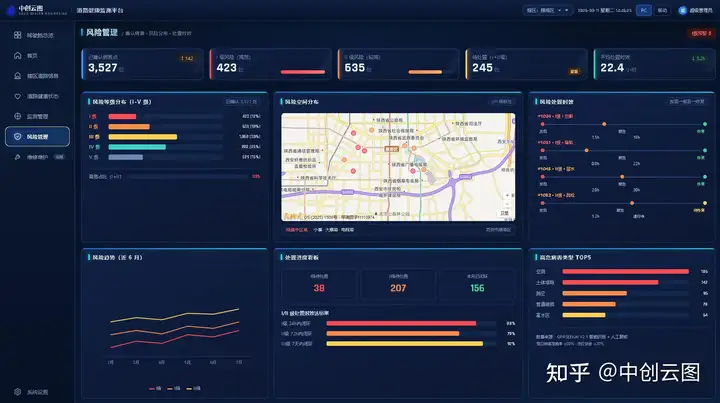Click the red high-risk alert badge at top right
This screenshot has height=403, width=720.
[701, 33]
